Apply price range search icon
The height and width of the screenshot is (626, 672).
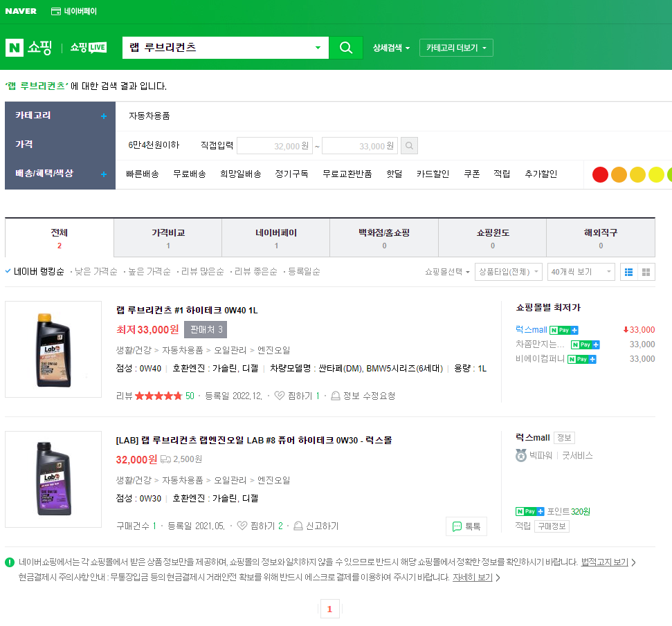409,146
